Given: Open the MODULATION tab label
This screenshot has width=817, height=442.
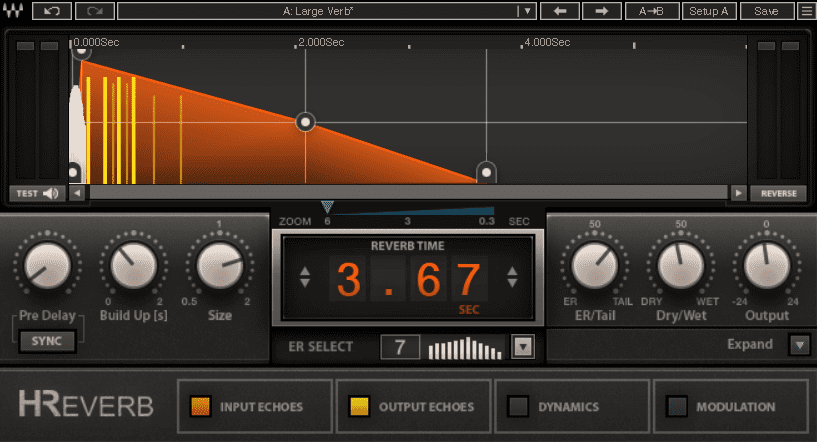Looking at the screenshot, I should pyautogui.click(x=736, y=407).
